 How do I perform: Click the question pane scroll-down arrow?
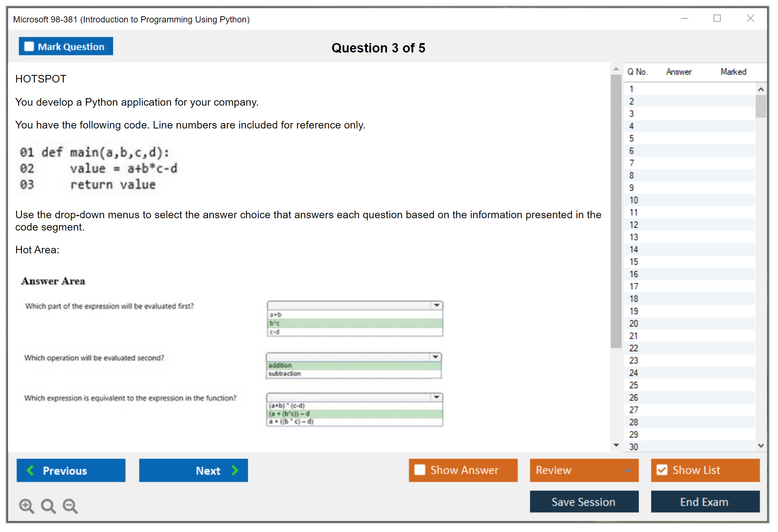tap(616, 445)
